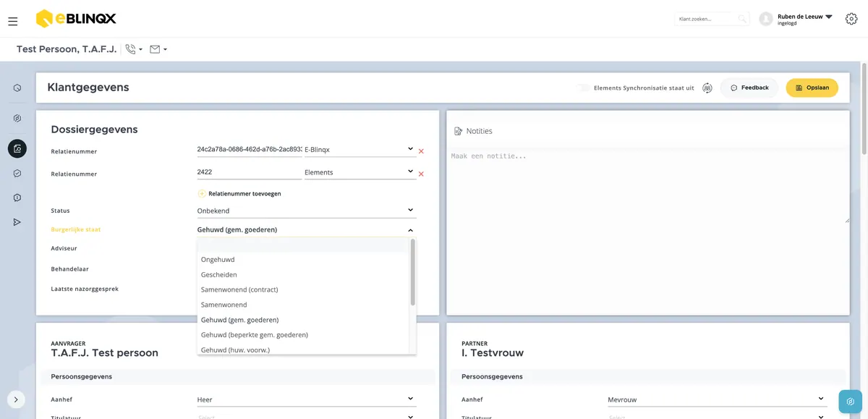This screenshot has height=419, width=868.
Task: Open the email envelope options
Action: [x=158, y=49]
